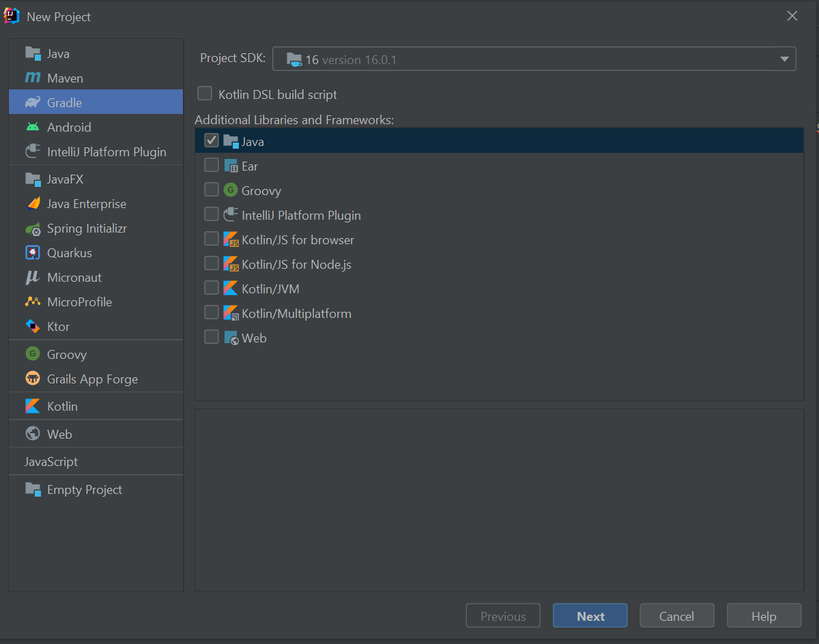The width and height of the screenshot is (819, 644).
Task: Click the Next button
Action: click(590, 616)
